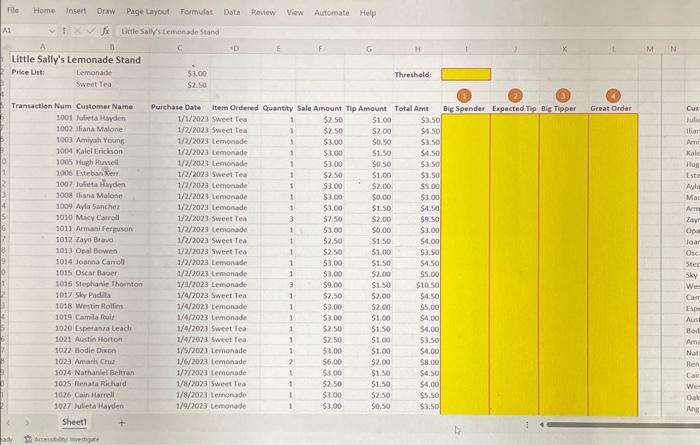The image size is (700, 445).
Task: Click the formula bar checkmark Enter icon
Action: click(x=91, y=31)
